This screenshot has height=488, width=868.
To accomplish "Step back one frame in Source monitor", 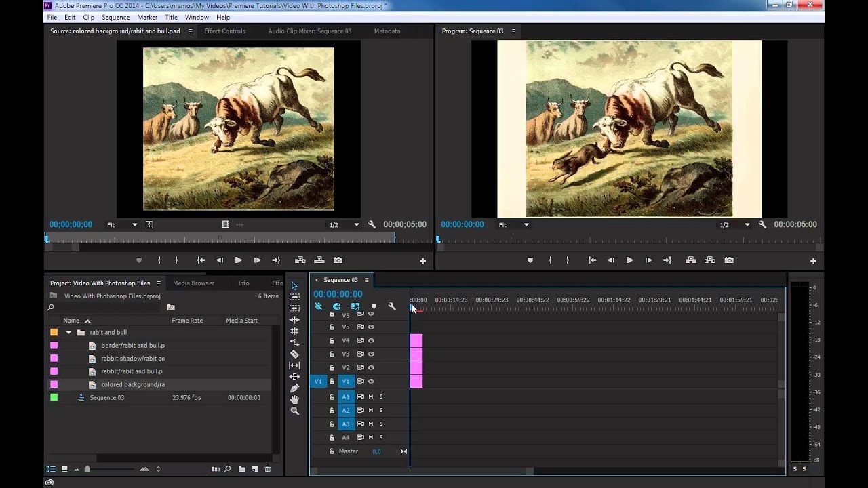I will [x=219, y=260].
